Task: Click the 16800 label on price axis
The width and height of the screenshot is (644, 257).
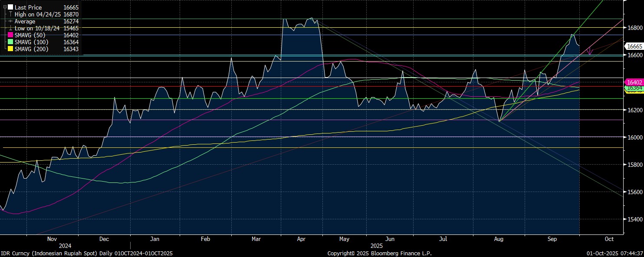Action: point(634,28)
